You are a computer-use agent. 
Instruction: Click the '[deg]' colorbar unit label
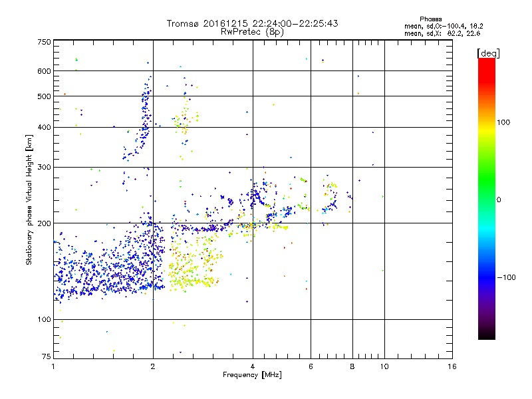488,53
